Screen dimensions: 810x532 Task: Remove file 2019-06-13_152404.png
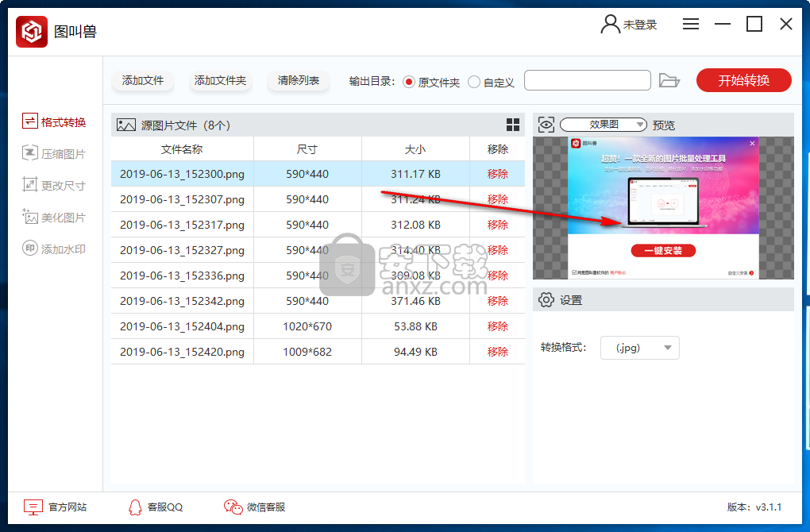(497, 326)
